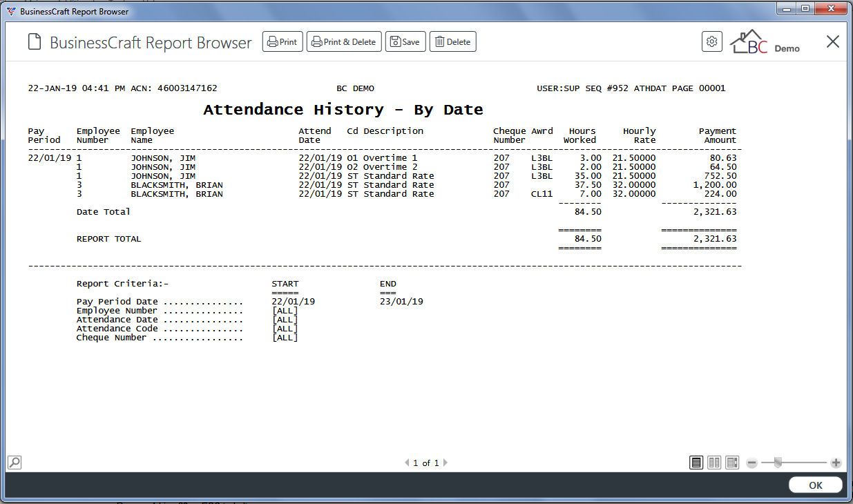Screen dimensions: 853x504
Task: Click the 'Attendance History - By Date' heading
Action: tap(343, 110)
